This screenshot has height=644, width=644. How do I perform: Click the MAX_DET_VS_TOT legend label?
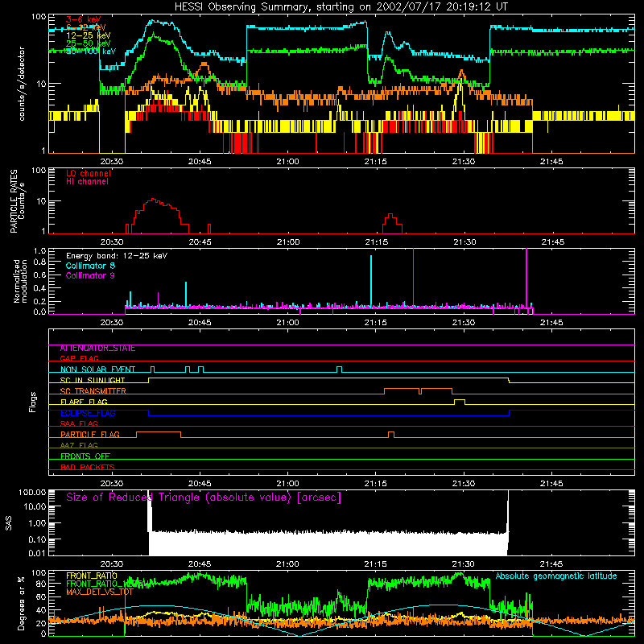(100, 592)
